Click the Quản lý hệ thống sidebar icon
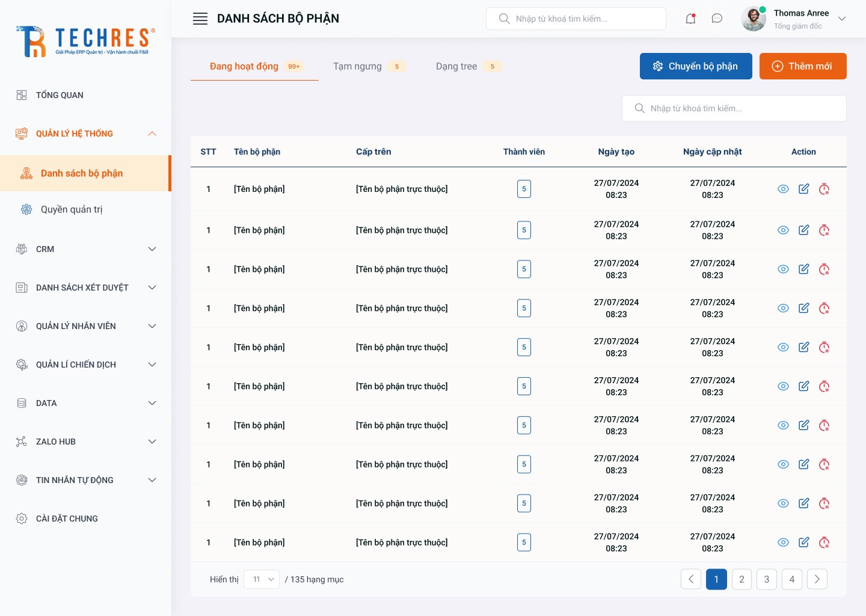 (x=22, y=134)
